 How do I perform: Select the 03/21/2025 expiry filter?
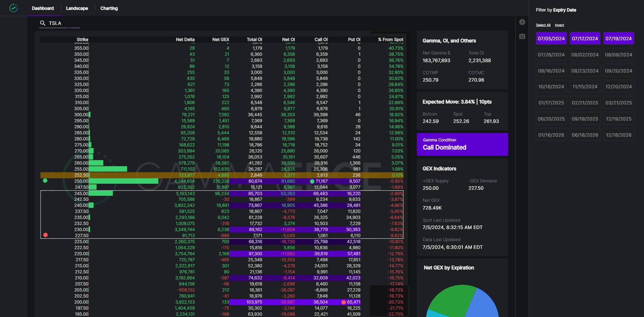(619, 103)
